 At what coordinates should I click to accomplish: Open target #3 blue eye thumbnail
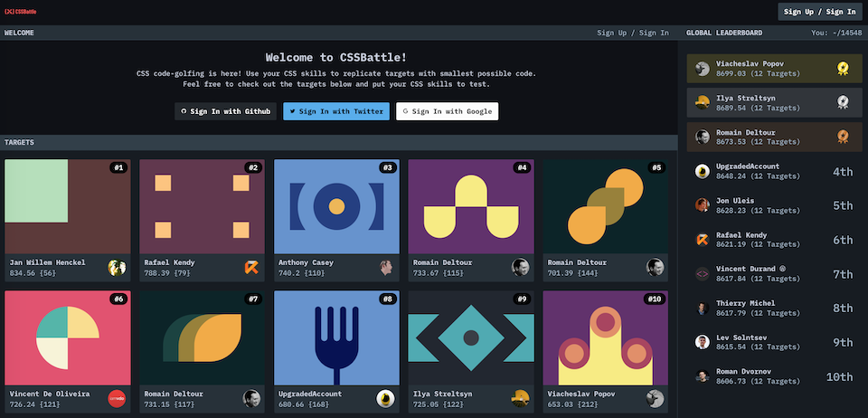(x=336, y=206)
